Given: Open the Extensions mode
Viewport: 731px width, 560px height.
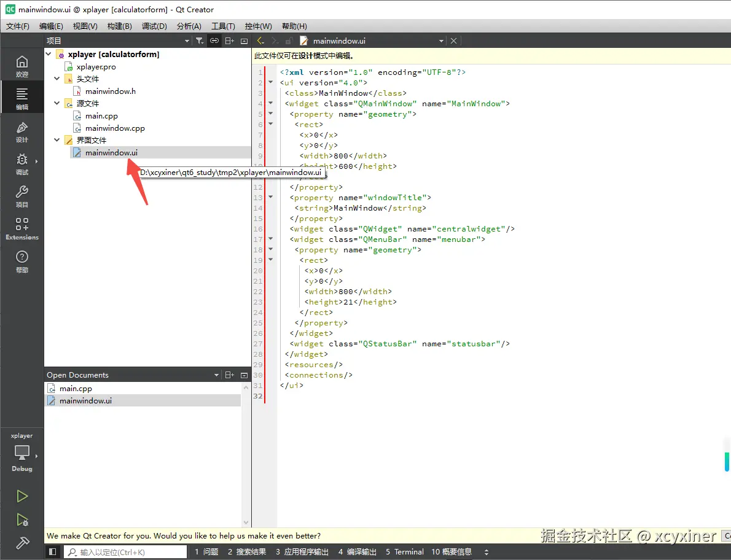Looking at the screenshot, I should tap(22, 228).
